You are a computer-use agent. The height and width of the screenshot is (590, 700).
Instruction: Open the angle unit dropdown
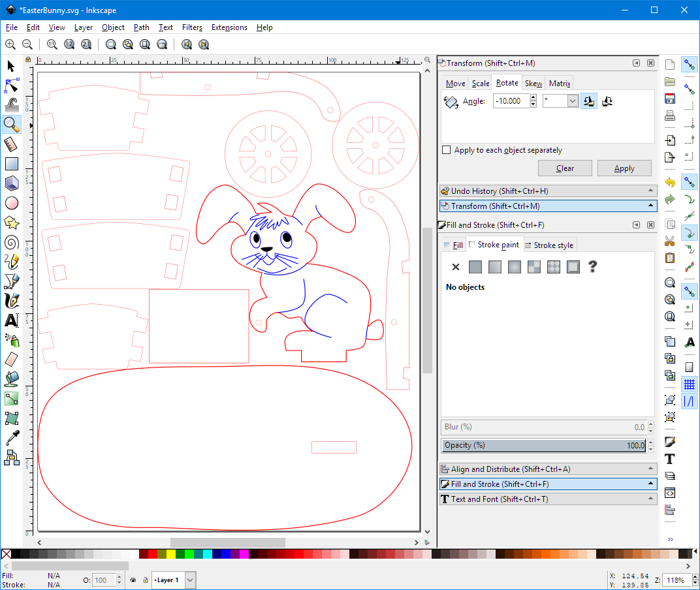tap(573, 101)
